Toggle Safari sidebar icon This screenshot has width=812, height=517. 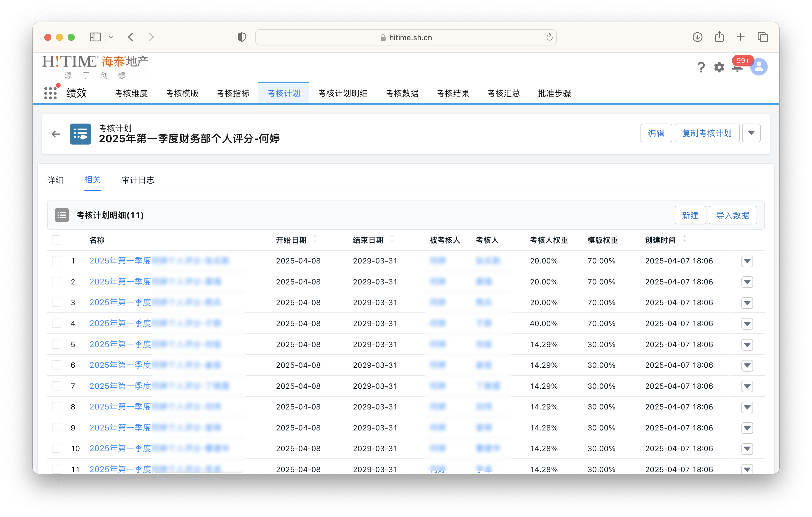[x=95, y=37]
